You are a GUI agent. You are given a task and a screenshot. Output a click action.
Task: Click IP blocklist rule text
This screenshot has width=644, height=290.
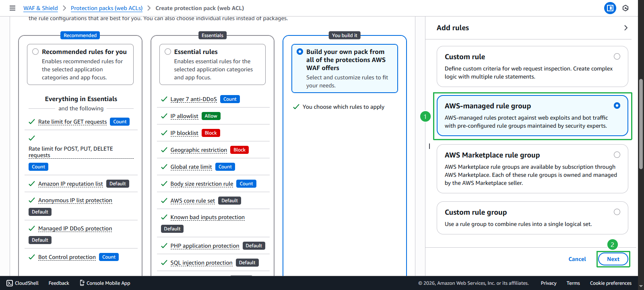pyautogui.click(x=184, y=133)
